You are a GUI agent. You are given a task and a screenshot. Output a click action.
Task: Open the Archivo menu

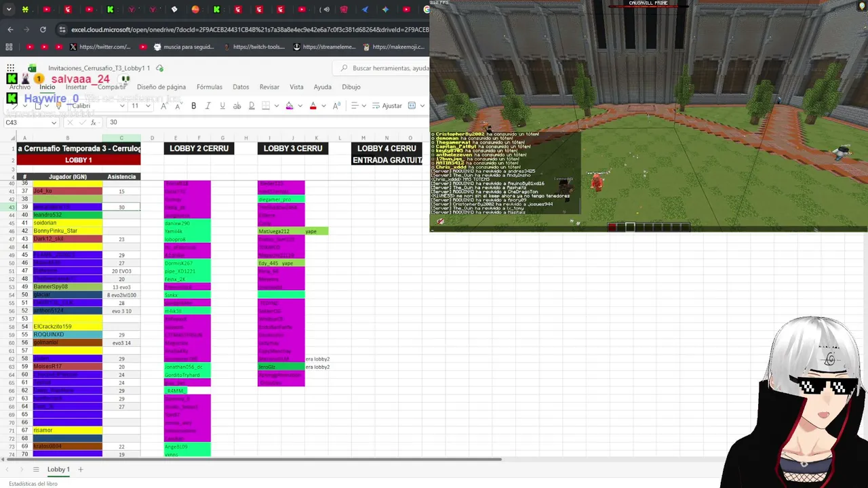[20, 87]
